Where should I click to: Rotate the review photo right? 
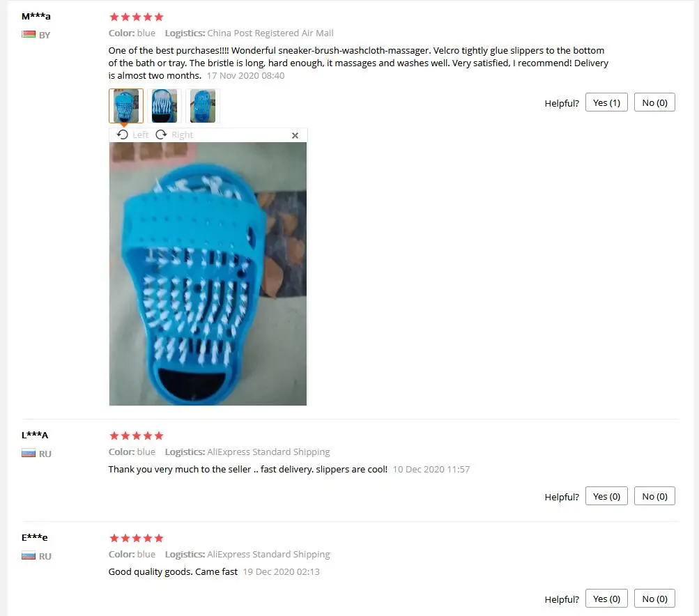(174, 134)
